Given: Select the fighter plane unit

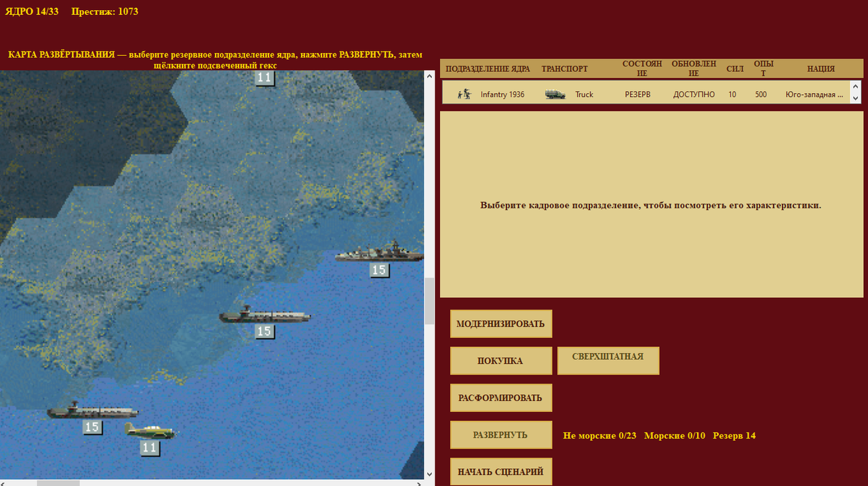Looking at the screenshot, I should [x=149, y=430].
